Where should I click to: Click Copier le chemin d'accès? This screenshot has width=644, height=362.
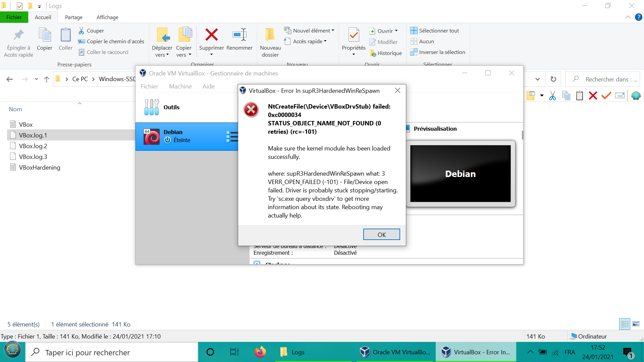click(x=111, y=41)
